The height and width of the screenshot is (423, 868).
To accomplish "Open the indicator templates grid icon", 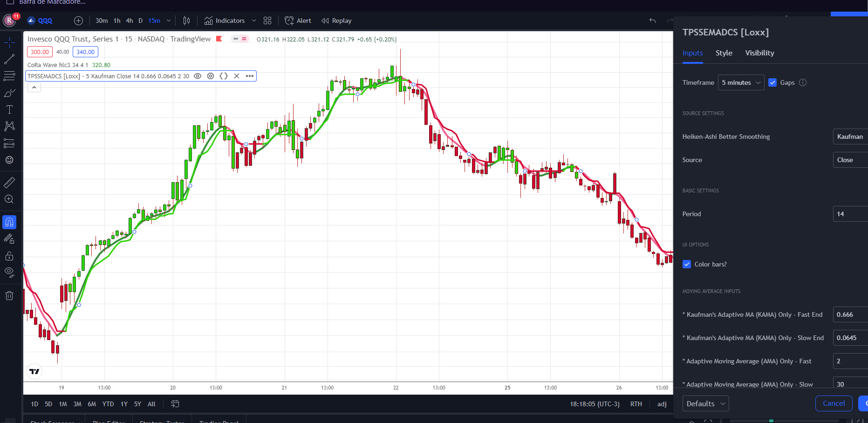I will click(267, 20).
